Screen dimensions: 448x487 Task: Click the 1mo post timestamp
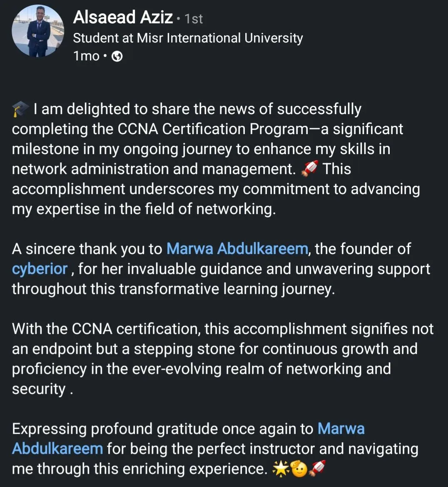[x=86, y=56]
